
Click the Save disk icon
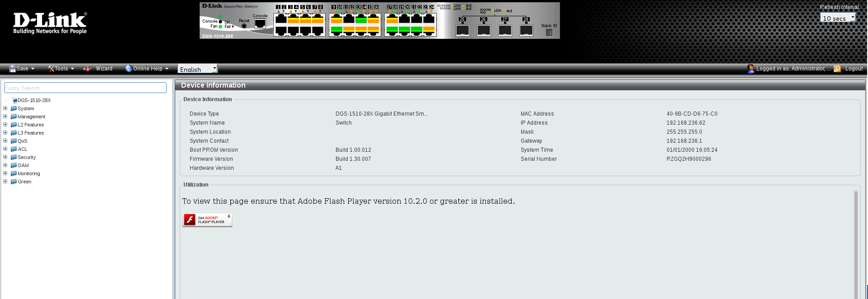(x=12, y=69)
